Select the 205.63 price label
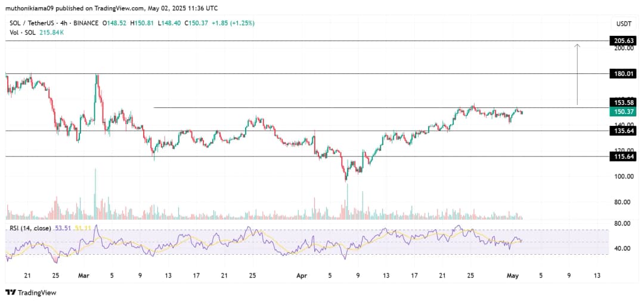 (x=621, y=41)
